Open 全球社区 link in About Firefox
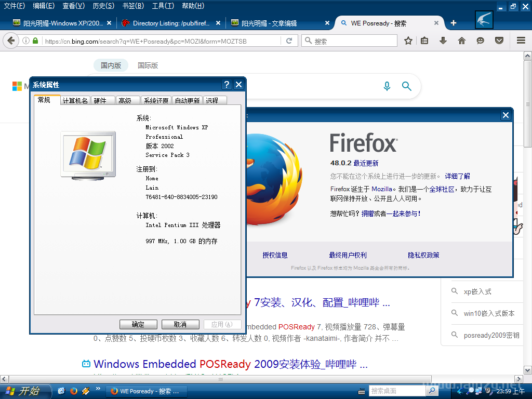The width and height of the screenshot is (532, 399). [442, 189]
